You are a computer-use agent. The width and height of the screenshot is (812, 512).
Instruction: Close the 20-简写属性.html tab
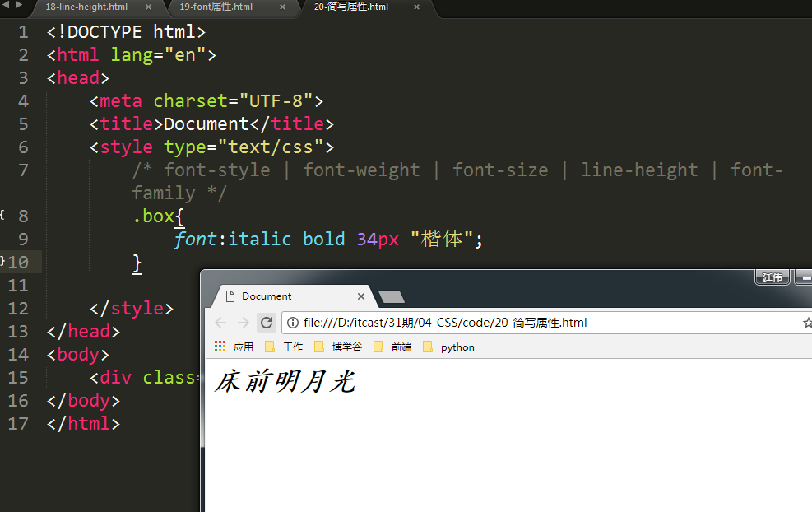pyautogui.click(x=417, y=7)
